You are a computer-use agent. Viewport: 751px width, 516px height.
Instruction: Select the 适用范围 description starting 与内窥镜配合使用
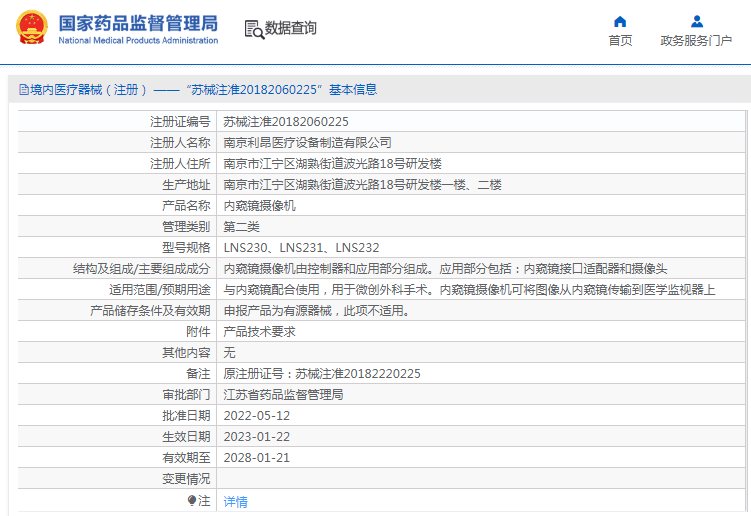[x=469, y=290]
